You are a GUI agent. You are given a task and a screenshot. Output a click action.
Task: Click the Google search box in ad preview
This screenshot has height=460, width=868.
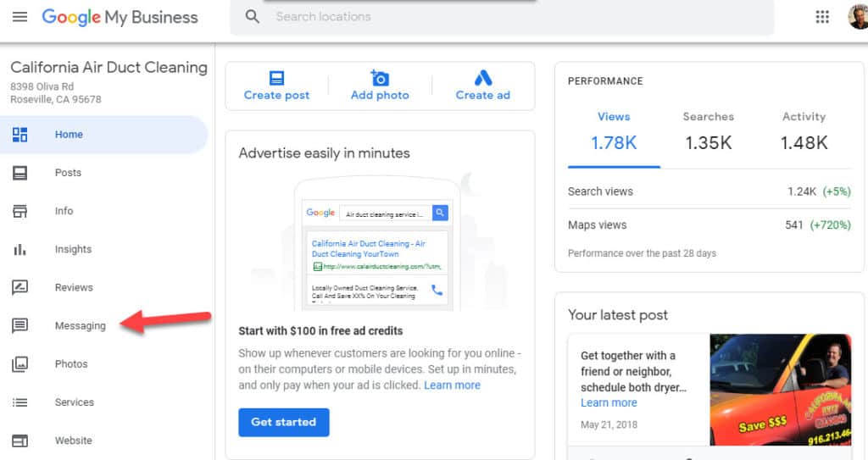pos(386,213)
